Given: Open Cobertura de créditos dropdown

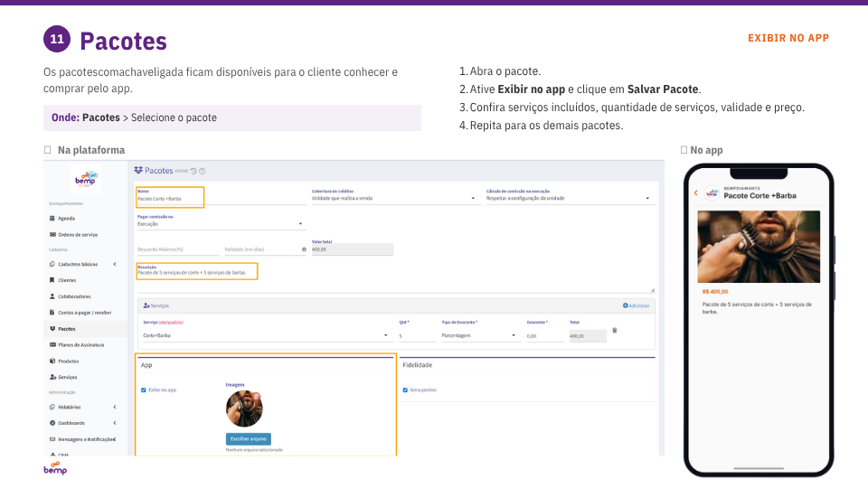Looking at the screenshot, I should coord(394,198).
